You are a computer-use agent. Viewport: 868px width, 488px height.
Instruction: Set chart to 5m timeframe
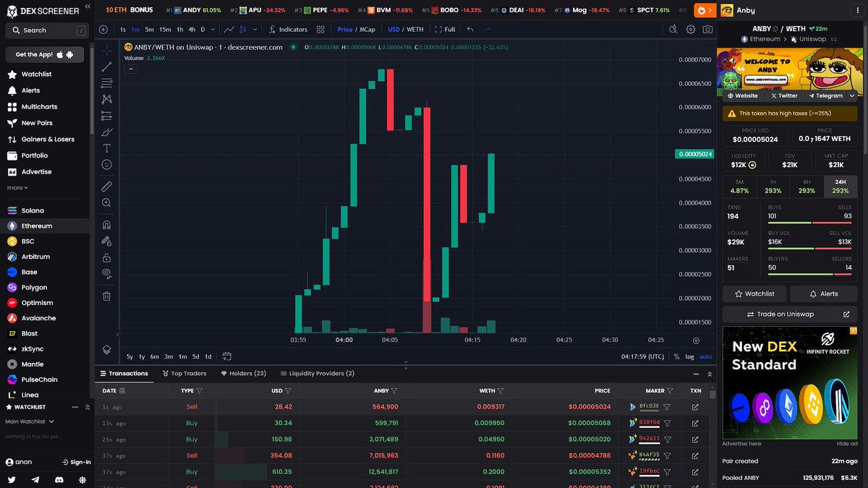pyautogui.click(x=149, y=30)
